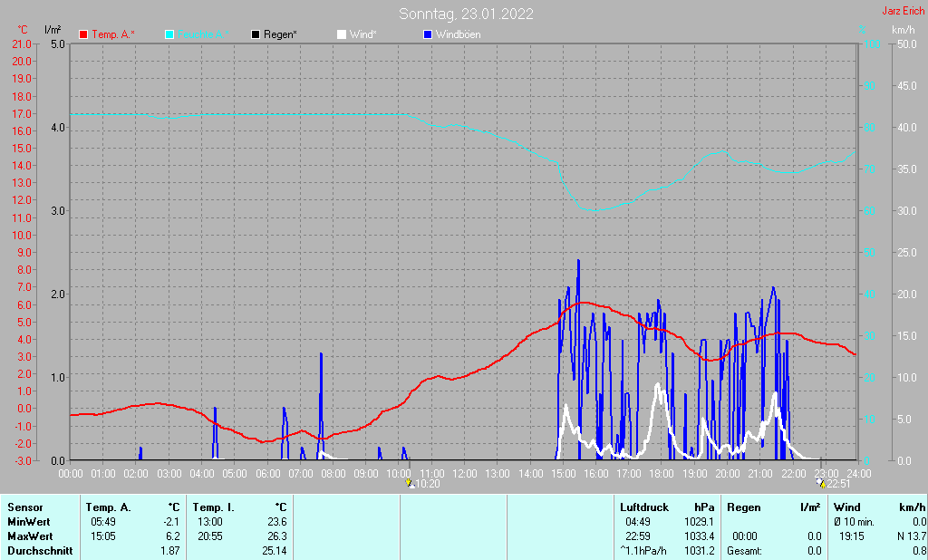Click the minimum outdoor value '-2.1'
Image resolution: width=928 pixels, height=560 pixels.
(171, 522)
